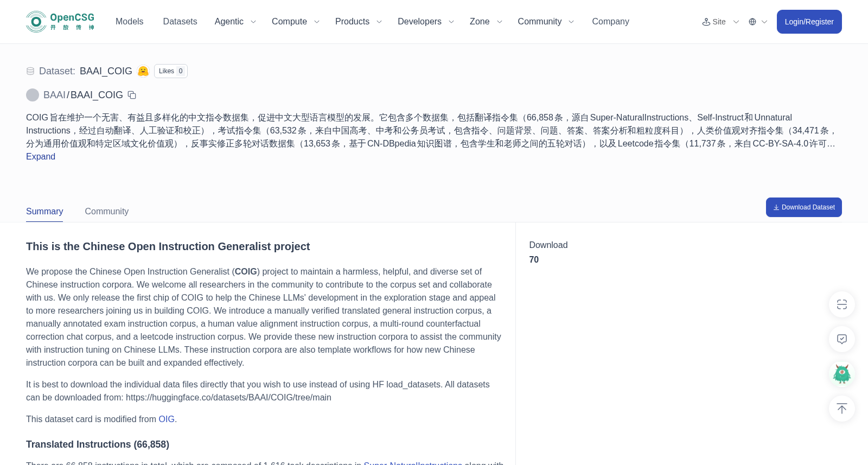Click the BAAI organization avatar

(33, 95)
